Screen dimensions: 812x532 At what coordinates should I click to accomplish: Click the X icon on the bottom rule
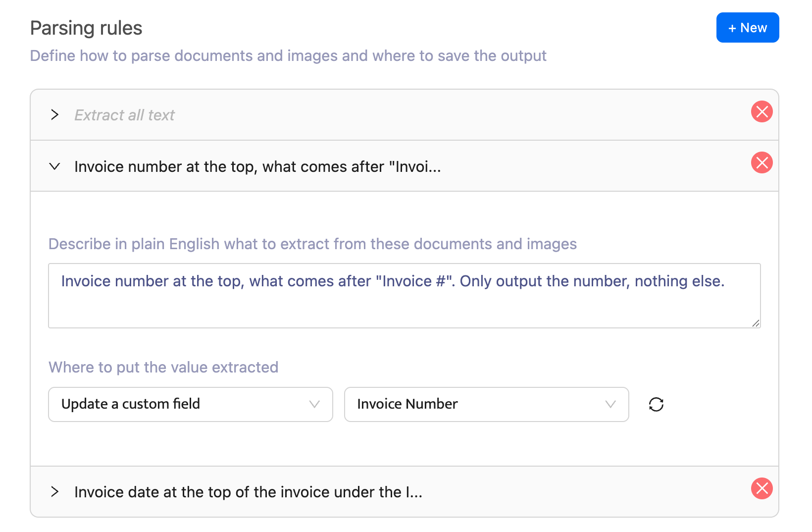pos(761,489)
